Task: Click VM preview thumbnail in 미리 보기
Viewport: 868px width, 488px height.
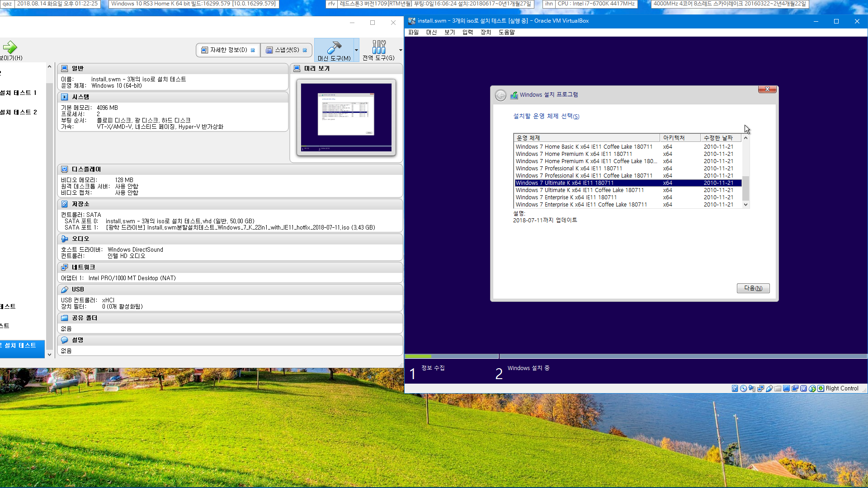Action: click(x=346, y=117)
